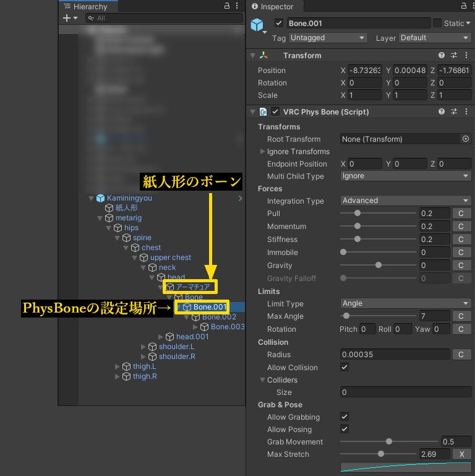
Task: Open VRC Phys Bone kebab menu
Action: (x=466, y=111)
